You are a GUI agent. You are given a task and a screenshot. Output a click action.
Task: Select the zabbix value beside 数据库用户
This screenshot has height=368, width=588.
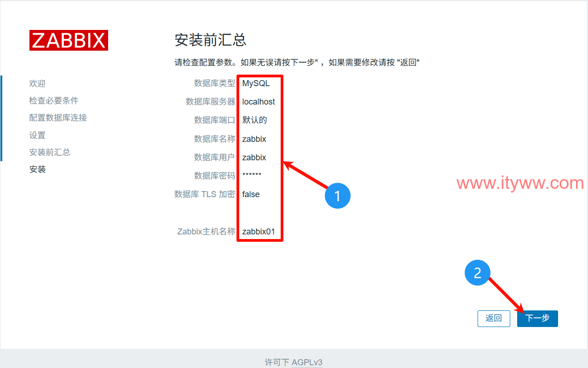click(254, 158)
